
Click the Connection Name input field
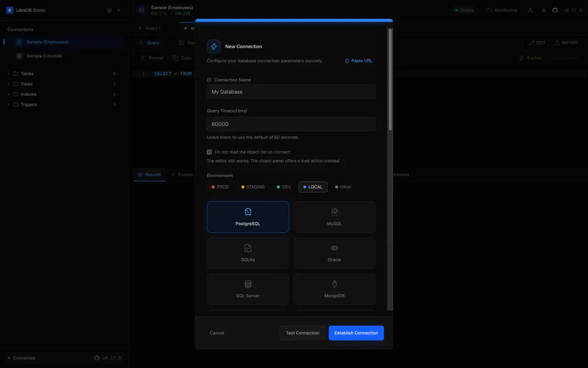(291, 92)
